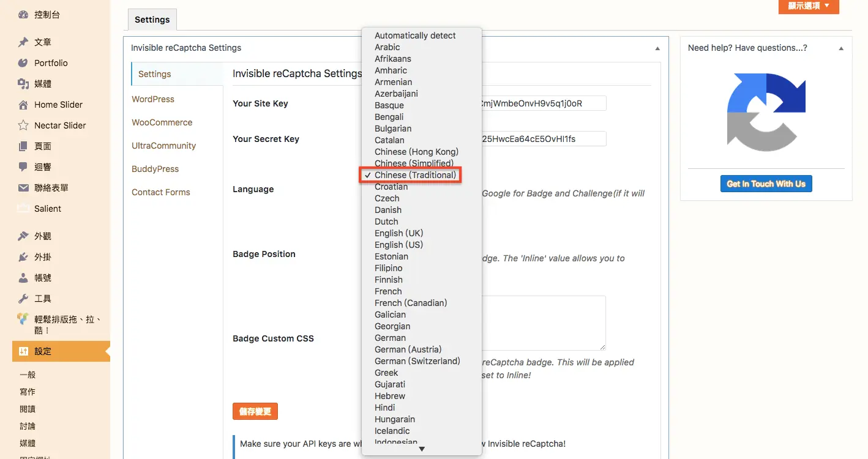This screenshot has width=868, height=459.
Task: Click the 聯絡表單 envelope icon
Action: [23, 188]
